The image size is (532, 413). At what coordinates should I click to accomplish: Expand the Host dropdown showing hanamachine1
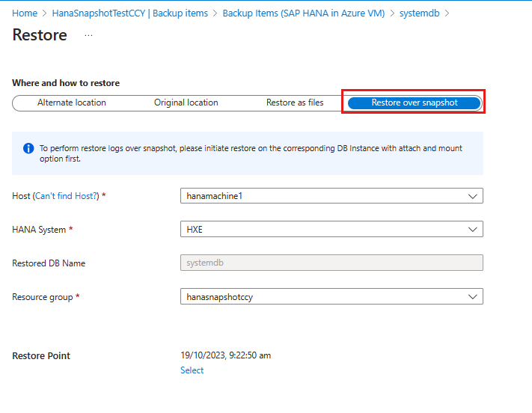331,196
